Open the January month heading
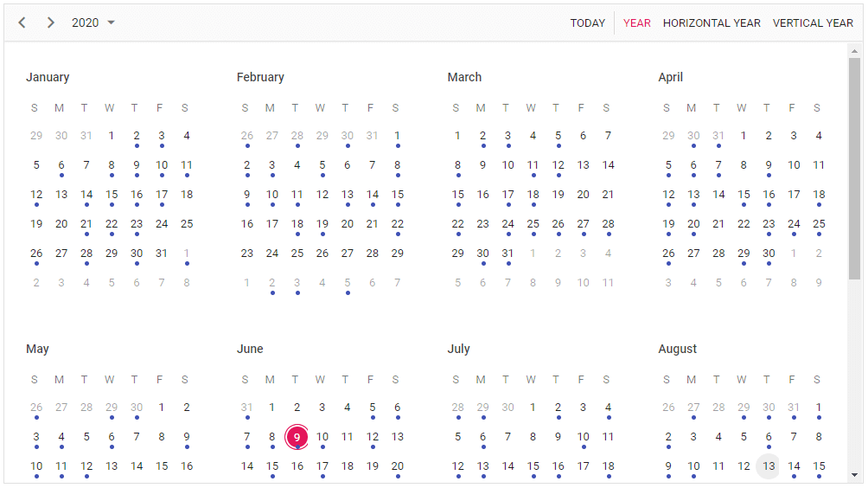 click(x=48, y=77)
